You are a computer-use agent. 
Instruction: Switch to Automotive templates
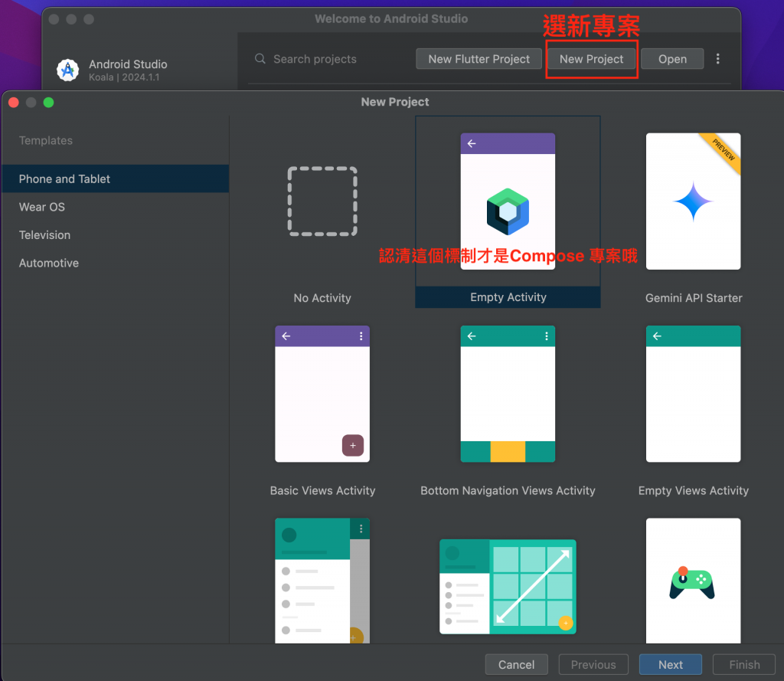click(116, 263)
